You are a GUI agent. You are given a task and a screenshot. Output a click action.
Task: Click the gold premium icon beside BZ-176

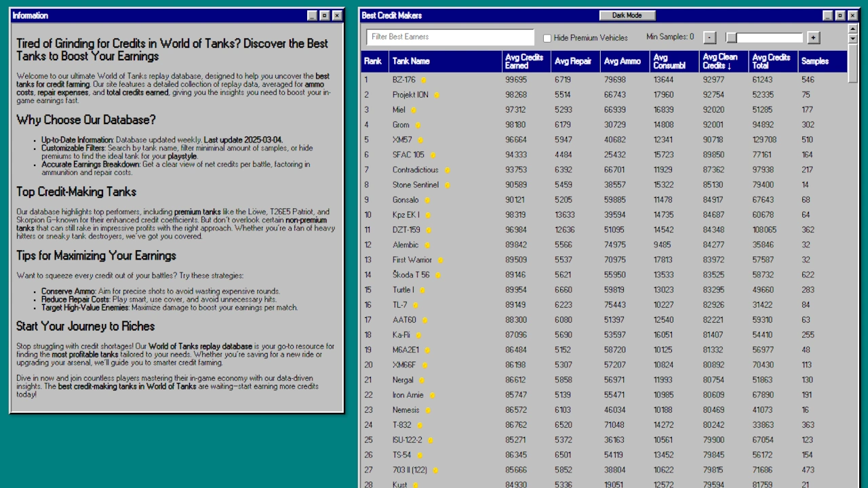(x=423, y=80)
